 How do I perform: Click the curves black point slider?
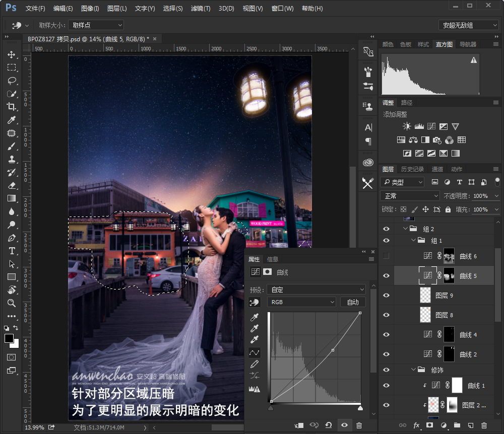click(x=271, y=408)
